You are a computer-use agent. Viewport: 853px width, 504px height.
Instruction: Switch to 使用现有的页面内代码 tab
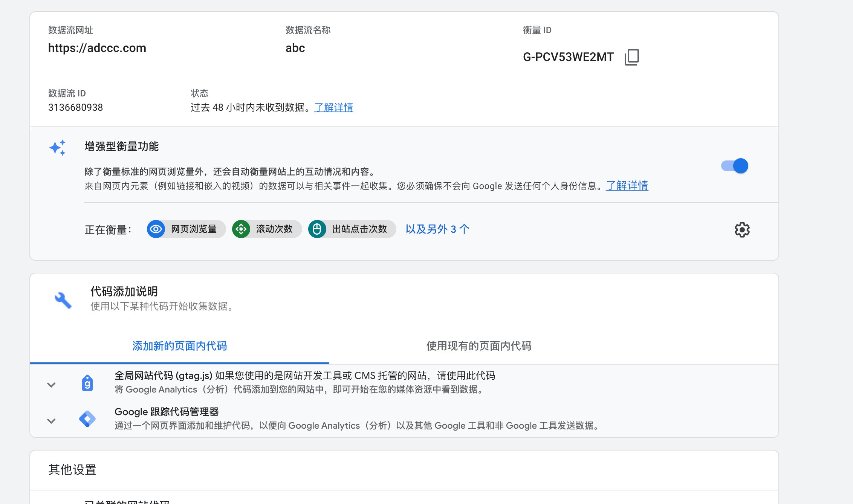(x=479, y=346)
